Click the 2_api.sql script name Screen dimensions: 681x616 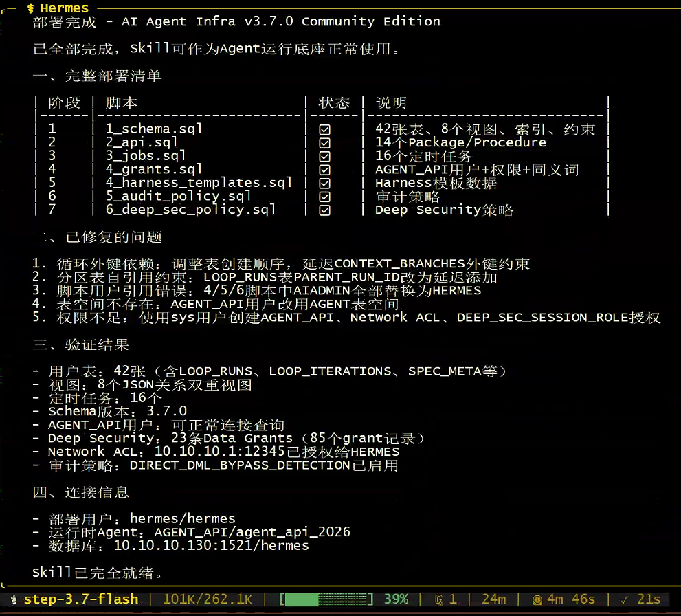click(x=142, y=142)
